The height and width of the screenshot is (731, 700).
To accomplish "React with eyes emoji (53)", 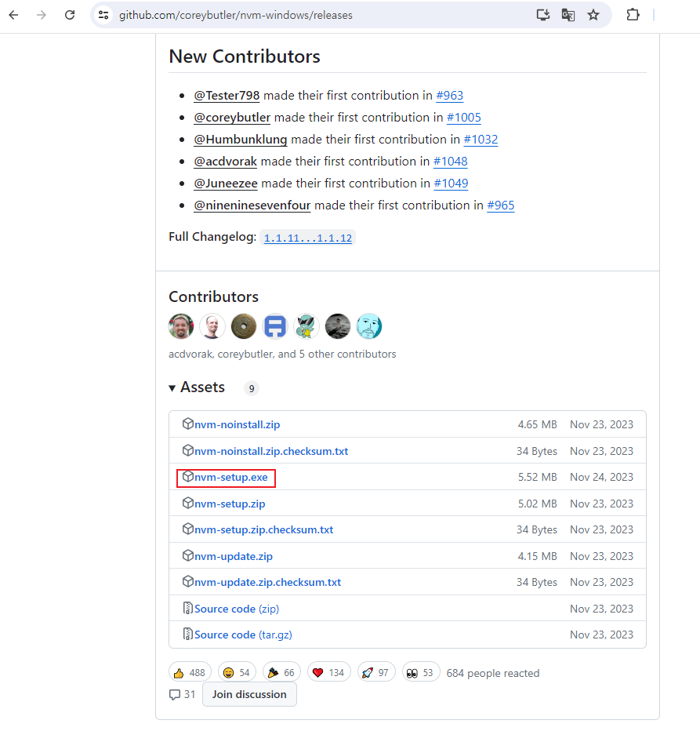I will click(421, 673).
